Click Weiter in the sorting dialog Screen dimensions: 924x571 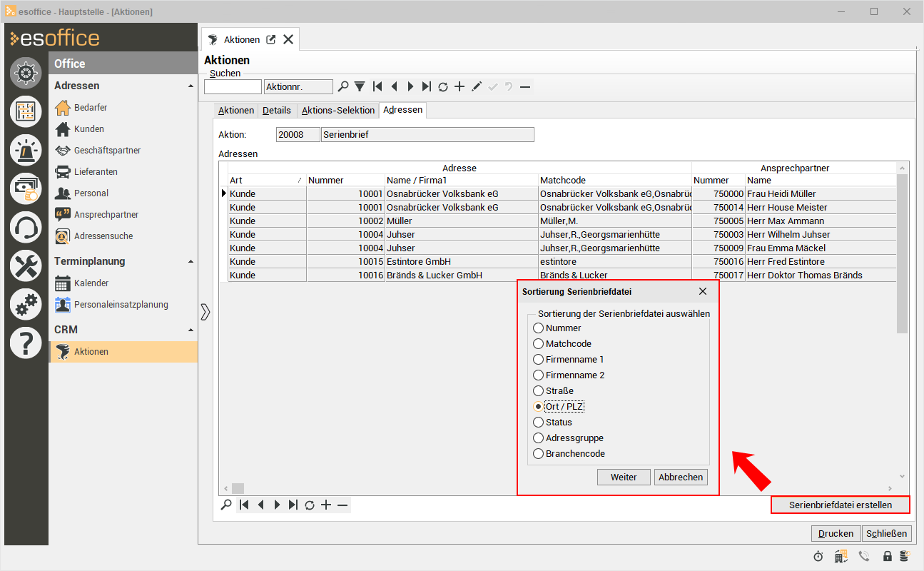[624, 477]
